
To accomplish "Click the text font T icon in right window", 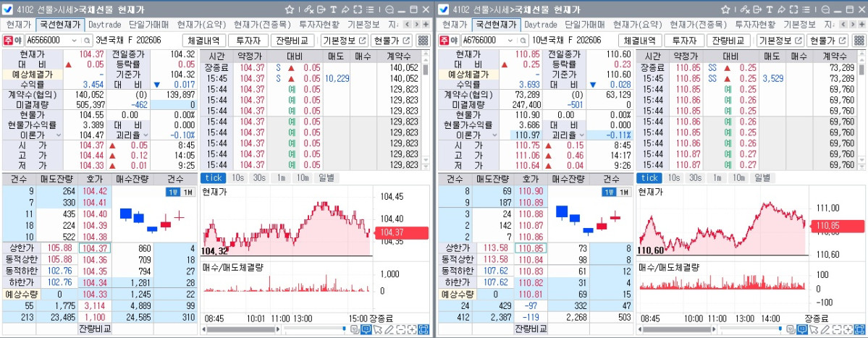I will [769, 10].
